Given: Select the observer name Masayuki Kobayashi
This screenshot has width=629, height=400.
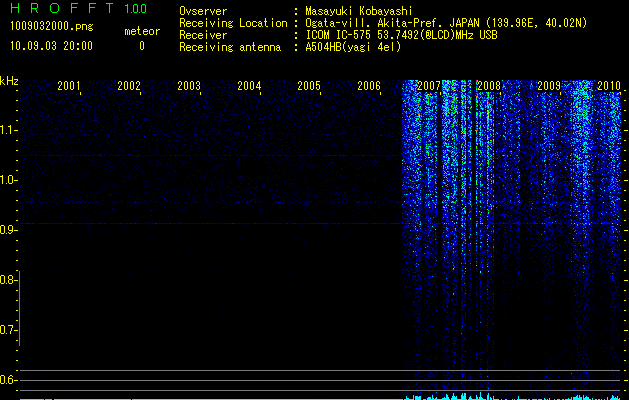Looking at the screenshot, I should pos(359,11).
